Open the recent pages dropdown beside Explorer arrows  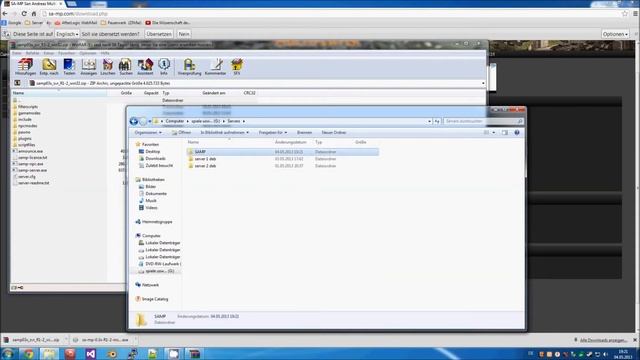(x=149, y=121)
